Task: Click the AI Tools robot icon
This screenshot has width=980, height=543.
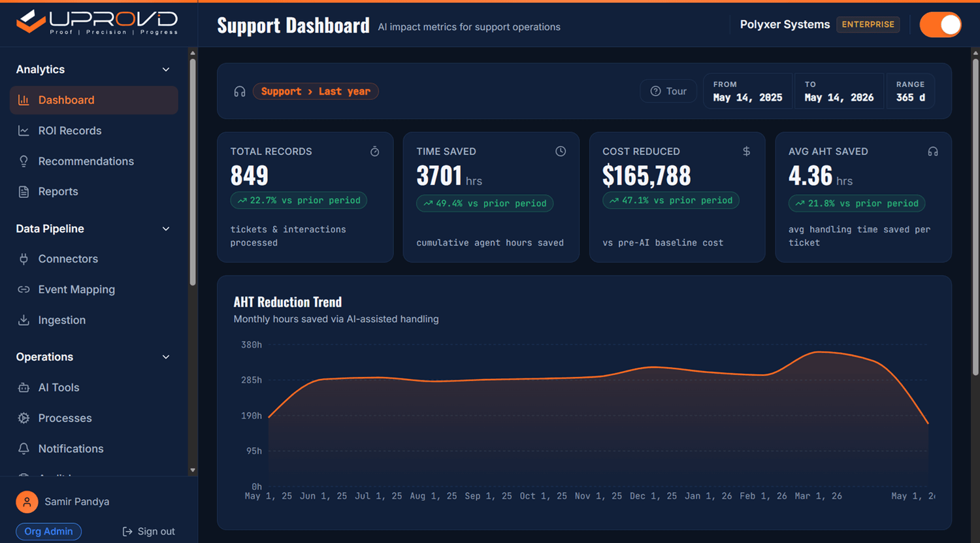Action: [24, 387]
